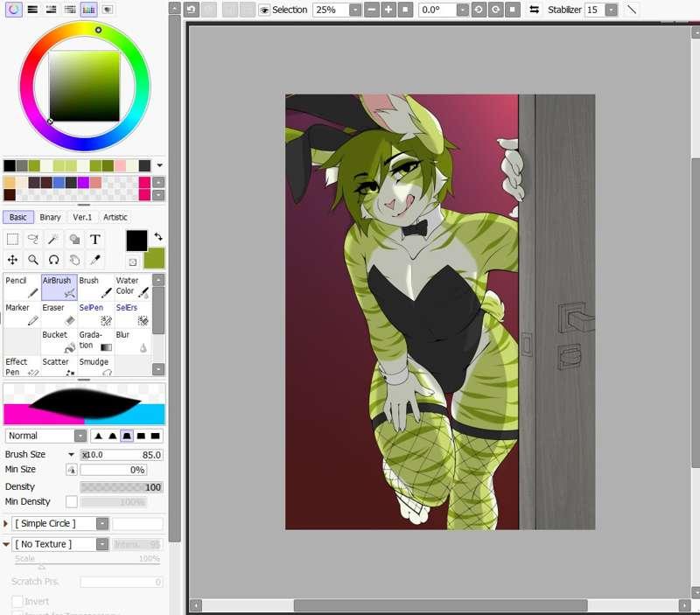Viewport: 700px width, 615px height.
Task: Swap foreground and background colors
Action: pos(158,236)
